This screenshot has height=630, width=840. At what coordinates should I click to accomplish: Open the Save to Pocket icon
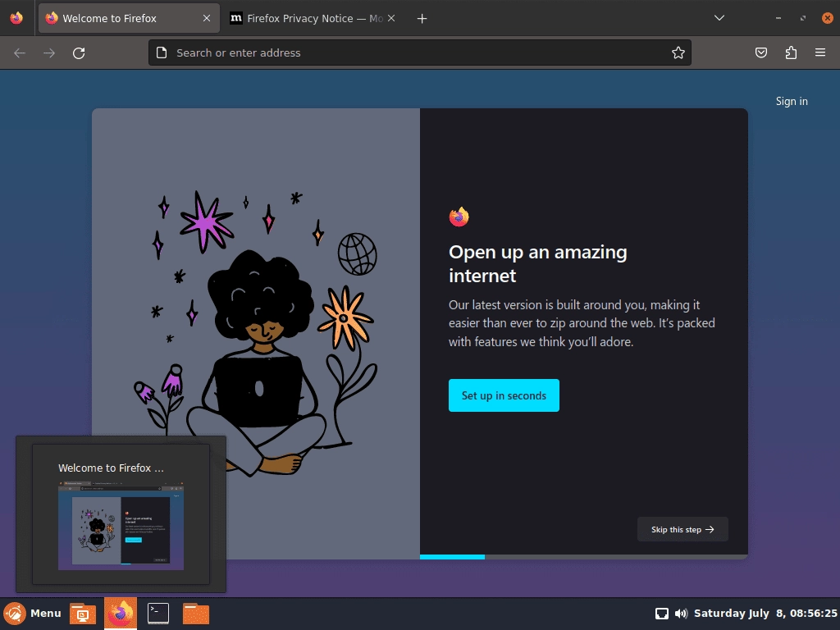[761, 52]
